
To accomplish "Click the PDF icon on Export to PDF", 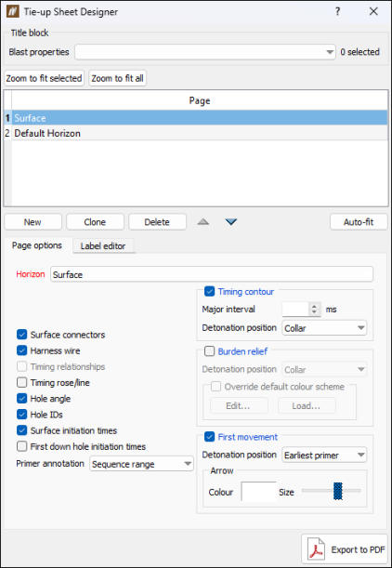I will coord(316,549).
